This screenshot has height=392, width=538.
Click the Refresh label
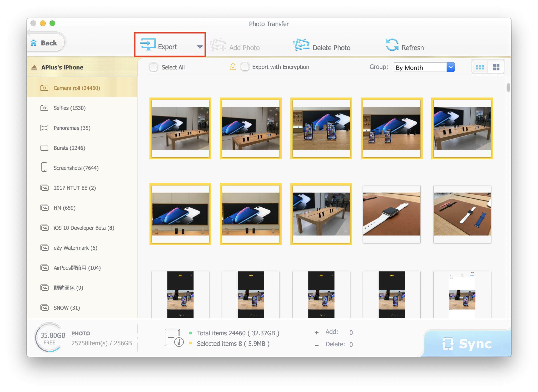(x=413, y=48)
